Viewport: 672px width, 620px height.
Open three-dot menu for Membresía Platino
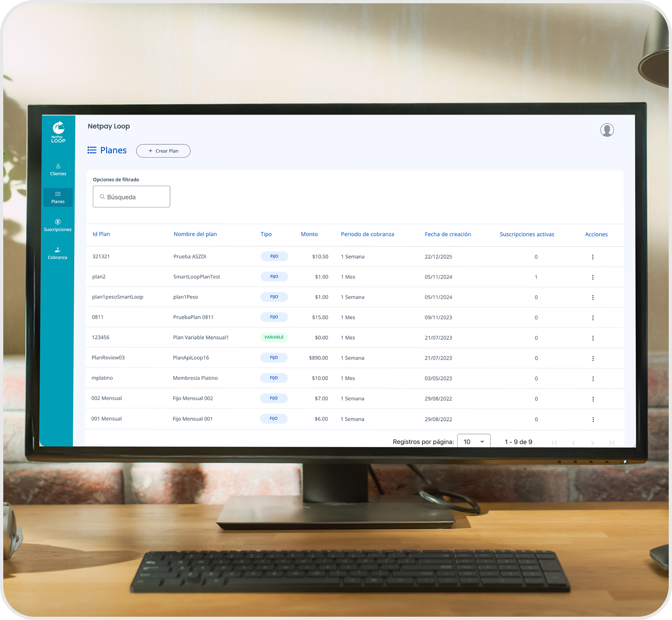[592, 379]
